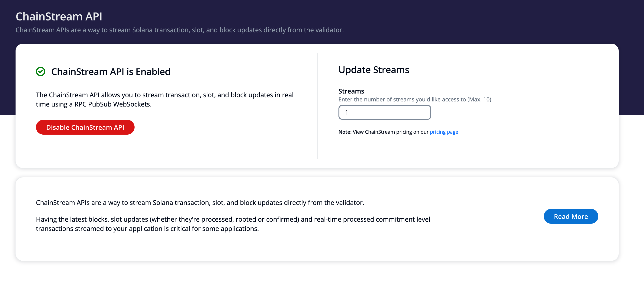Click the Streams field label
The image size is (644, 285).
[x=351, y=91]
